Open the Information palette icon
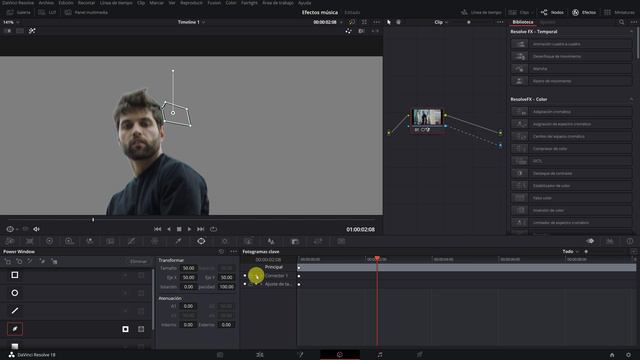Viewport: 640px width, 360px height. 630,241
